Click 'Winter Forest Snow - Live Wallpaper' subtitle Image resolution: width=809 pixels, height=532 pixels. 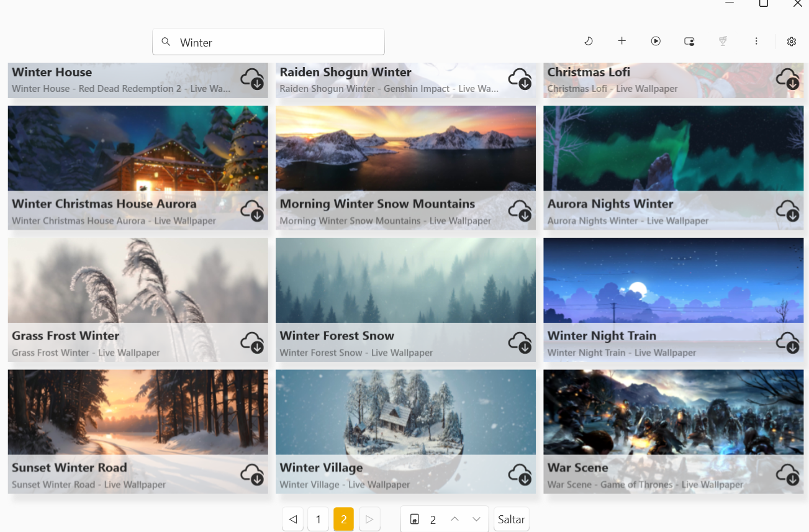pos(356,353)
